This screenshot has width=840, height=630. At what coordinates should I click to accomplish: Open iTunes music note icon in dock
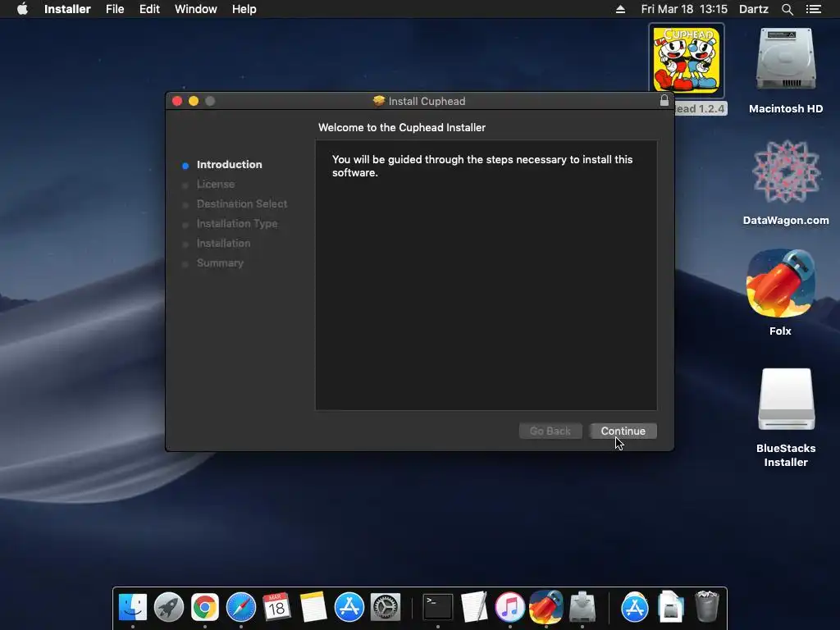click(x=509, y=607)
